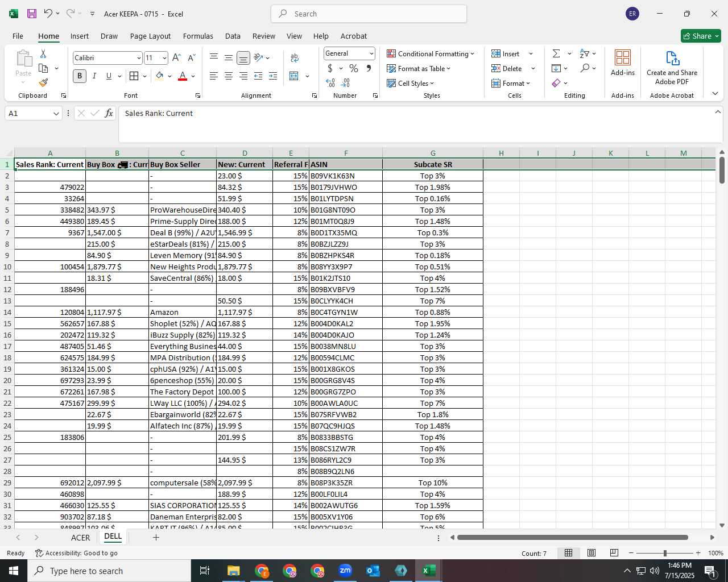Image resolution: width=728 pixels, height=582 pixels.
Task: Apply Comma Style number format
Action: click(369, 68)
